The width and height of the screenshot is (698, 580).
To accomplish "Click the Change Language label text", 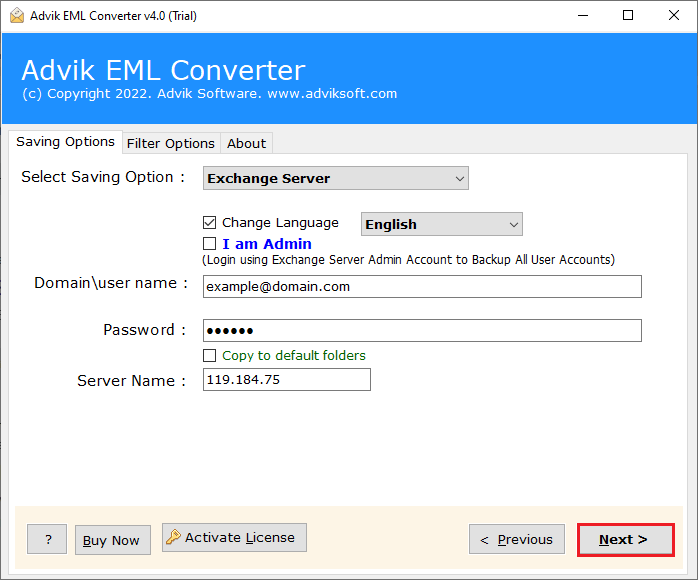I will pos(280,223).
